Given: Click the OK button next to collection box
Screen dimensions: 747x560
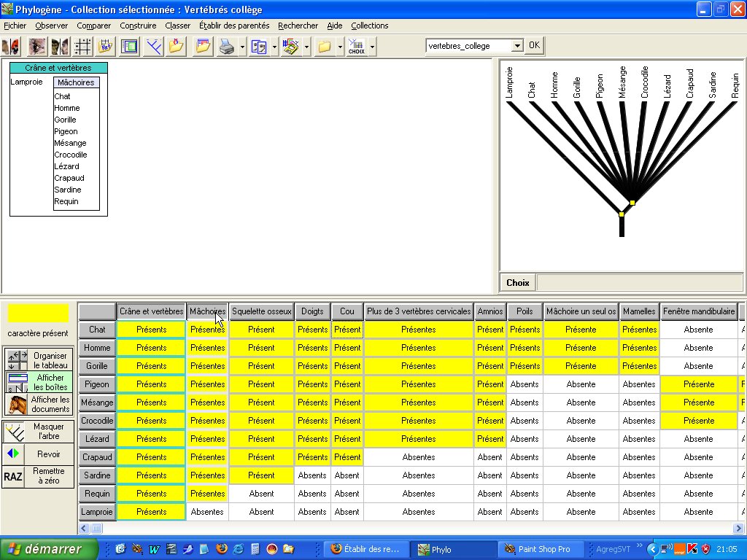Looking at the screenshot, I should pos(534,45).
